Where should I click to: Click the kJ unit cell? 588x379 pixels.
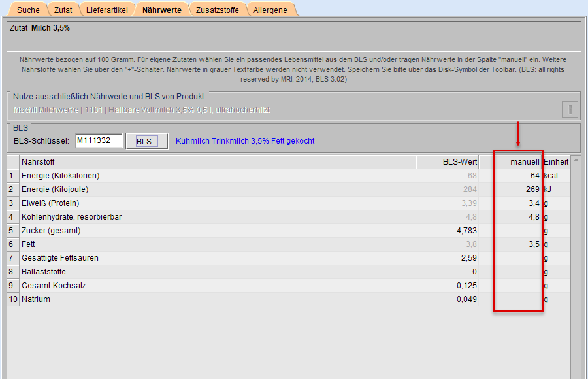click(x=556, y=189)
